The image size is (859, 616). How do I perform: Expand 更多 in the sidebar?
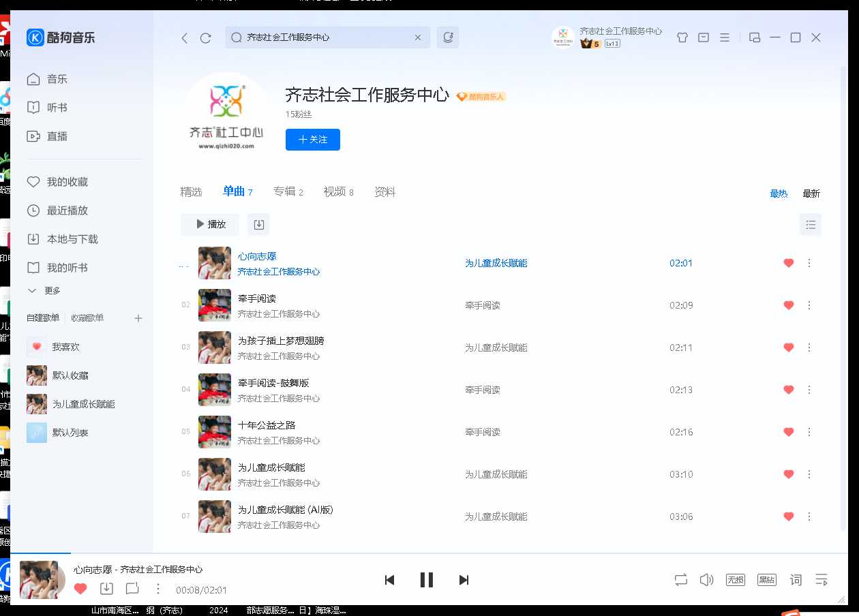(x=44, y=291)
